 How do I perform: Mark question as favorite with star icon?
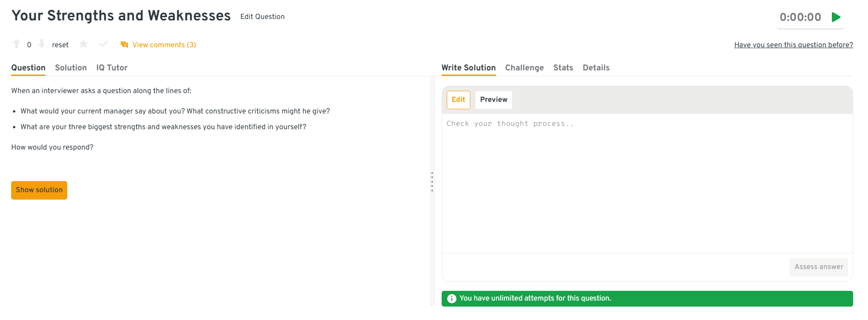(83, 44)
